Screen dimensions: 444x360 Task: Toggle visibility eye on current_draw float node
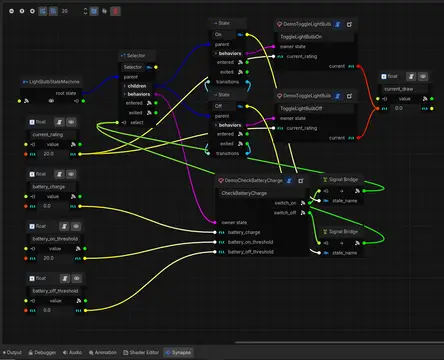pyautogui.click(x=423, y=76)
